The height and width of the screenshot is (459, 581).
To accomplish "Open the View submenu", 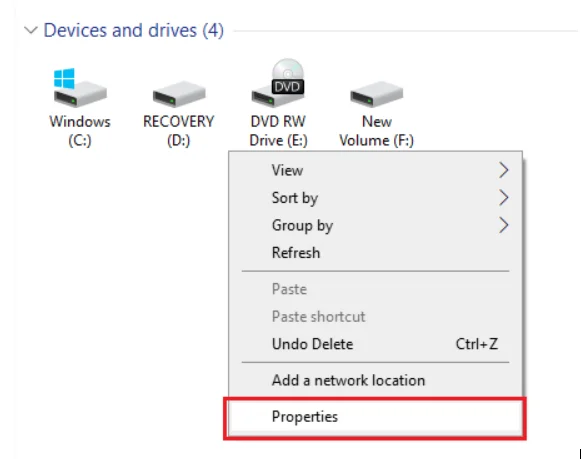I will (375, 170).
